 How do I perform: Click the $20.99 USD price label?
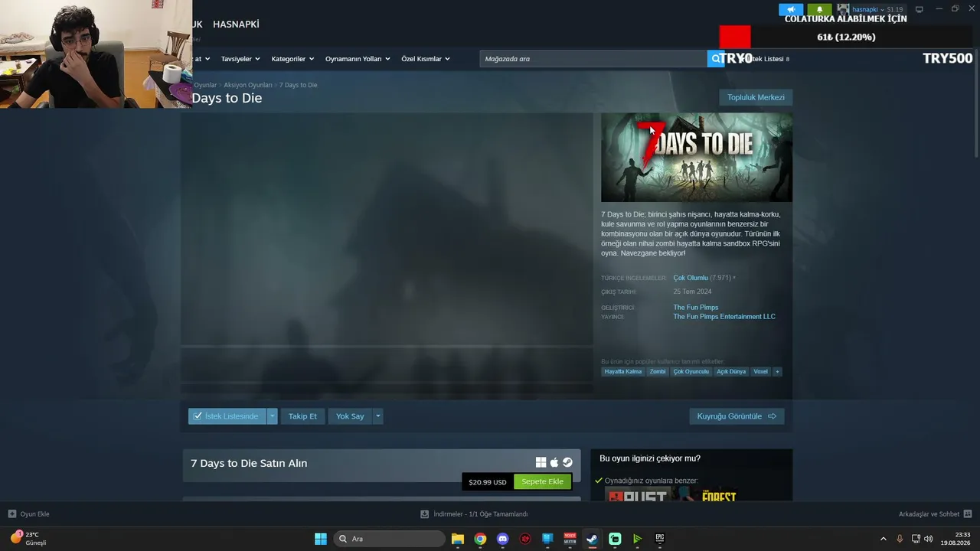(x=488, y=482)
